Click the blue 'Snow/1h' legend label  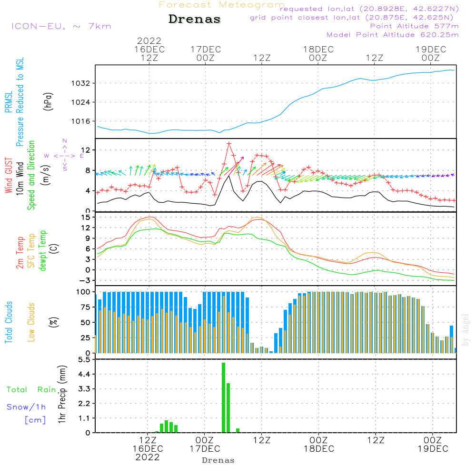[26, 407]
